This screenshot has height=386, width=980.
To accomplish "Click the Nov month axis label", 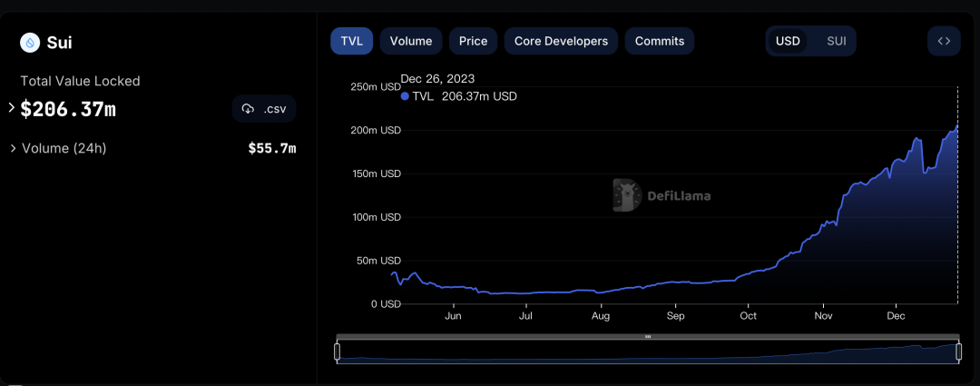I will tap(823, 316).
